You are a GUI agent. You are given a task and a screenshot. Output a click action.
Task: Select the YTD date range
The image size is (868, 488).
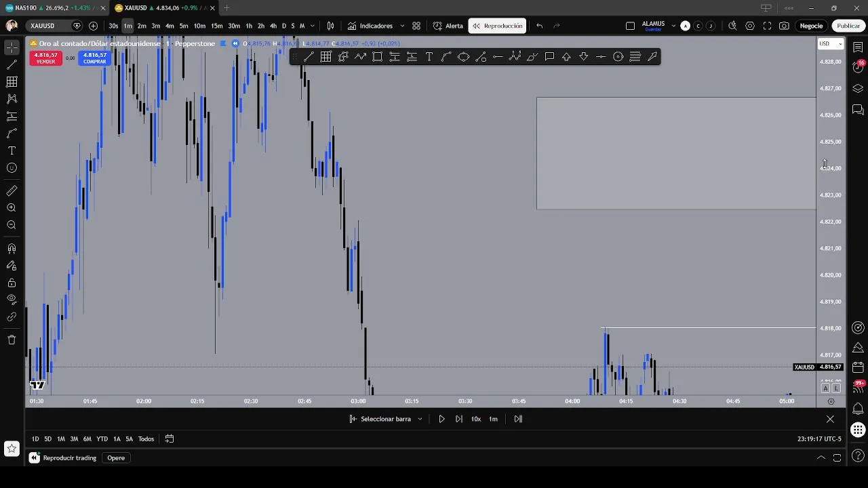102,439
